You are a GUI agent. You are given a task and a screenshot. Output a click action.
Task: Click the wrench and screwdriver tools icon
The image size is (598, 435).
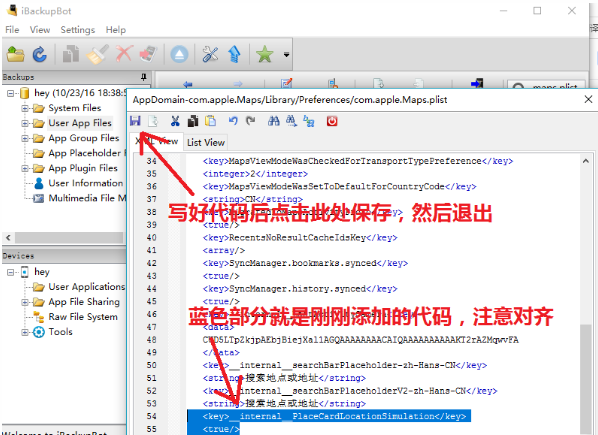point(210,54)
